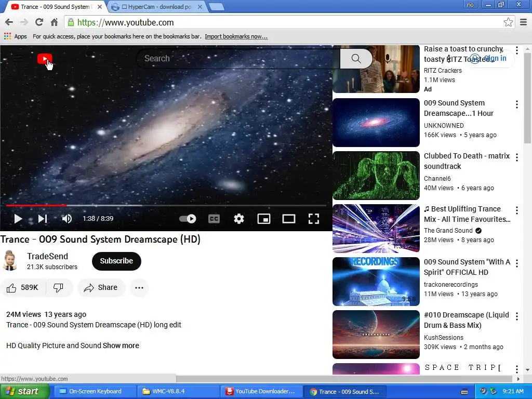Screen dimensions: 532x399
Task: Open 009 Sound System With A Spirit title
Action: point(467,267)
